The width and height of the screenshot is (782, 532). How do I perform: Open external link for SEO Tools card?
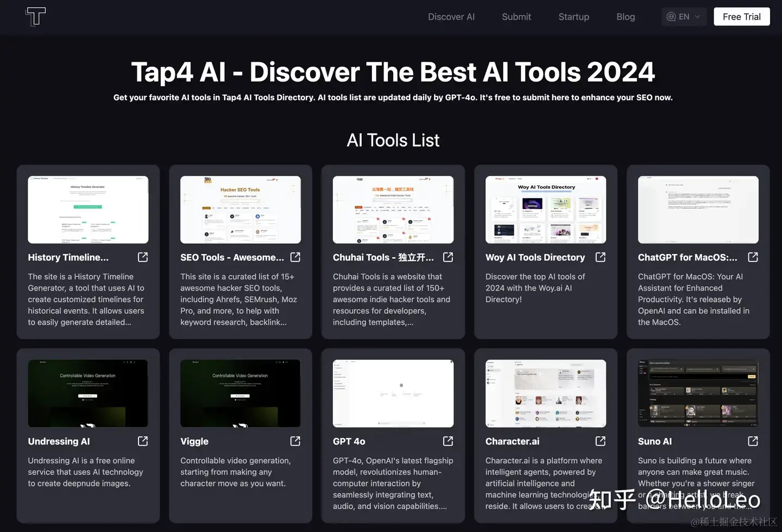pos(295,257)
